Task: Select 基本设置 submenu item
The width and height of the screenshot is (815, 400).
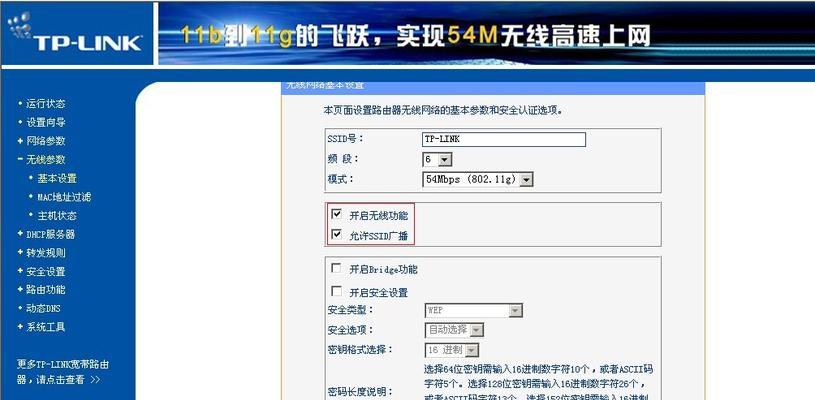Action: click(57, 178)
